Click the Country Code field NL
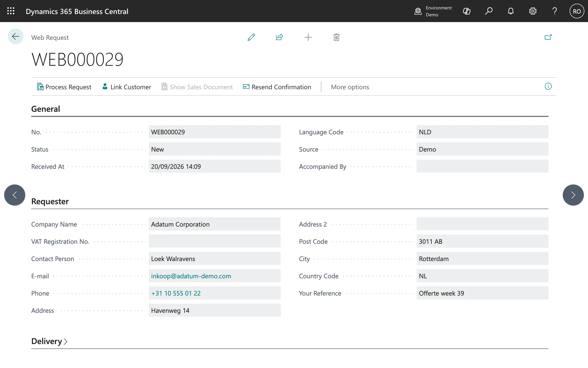The width and height of the screenshot is (588, 368). click(x=482, y=276)
